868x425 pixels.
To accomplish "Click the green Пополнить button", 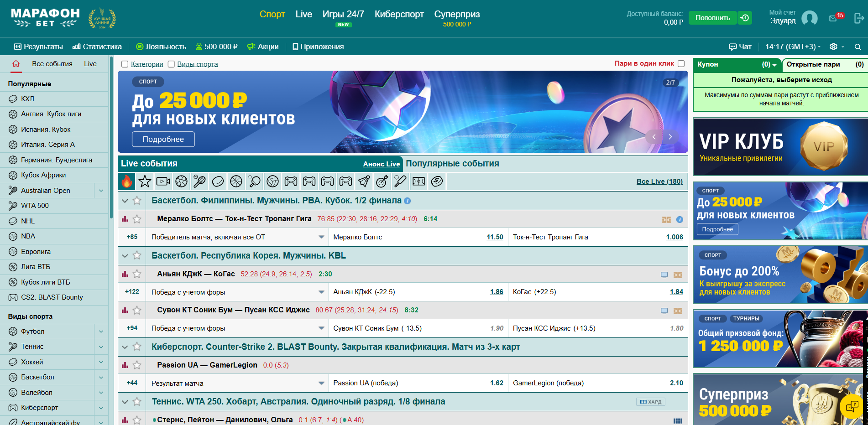I will pyautogui.click(x=712, y=18).
